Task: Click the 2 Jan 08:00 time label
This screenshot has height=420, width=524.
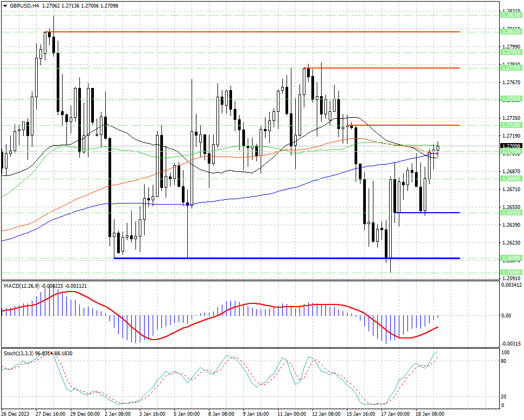Action: [118, 414]
